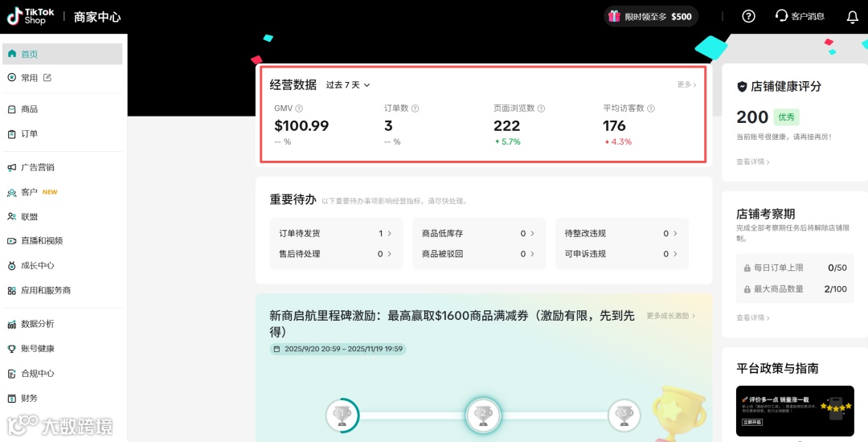Open the 商品被驳回 to-do row

coord(479,254)
